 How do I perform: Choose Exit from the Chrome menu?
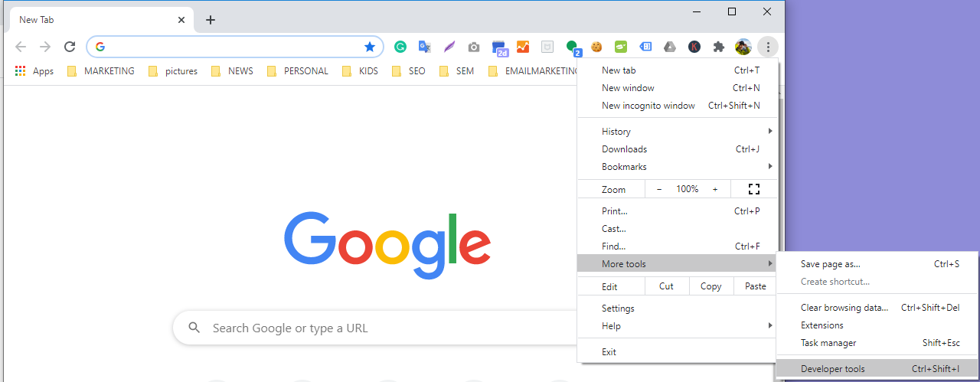tap(677, 352)
